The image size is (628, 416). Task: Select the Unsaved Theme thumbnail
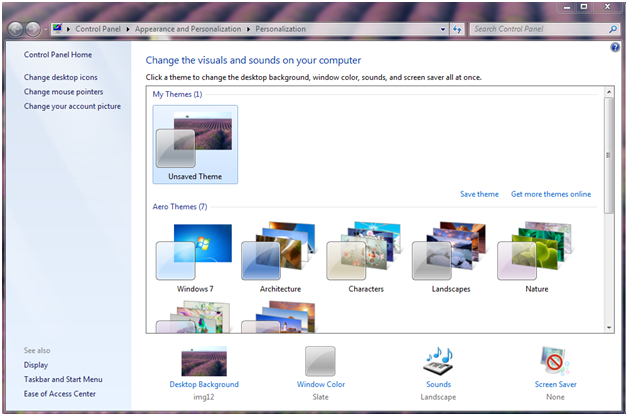click(195, 145)
